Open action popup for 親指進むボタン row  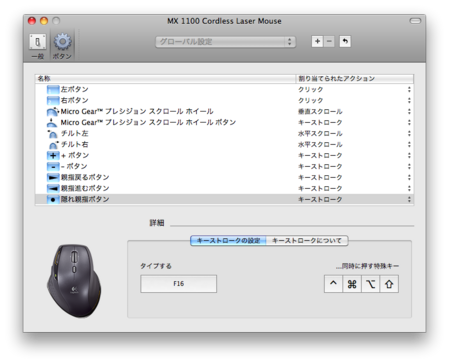(x=409, y=188)
